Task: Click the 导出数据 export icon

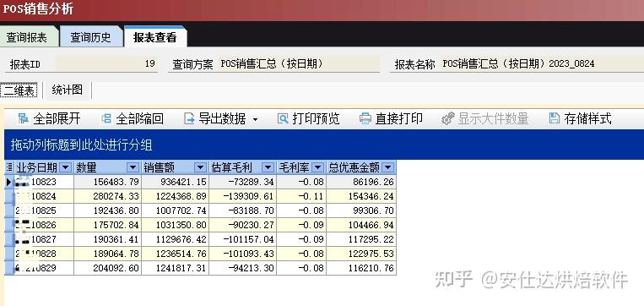Action: pyautogui.click(x=189, y=119)
